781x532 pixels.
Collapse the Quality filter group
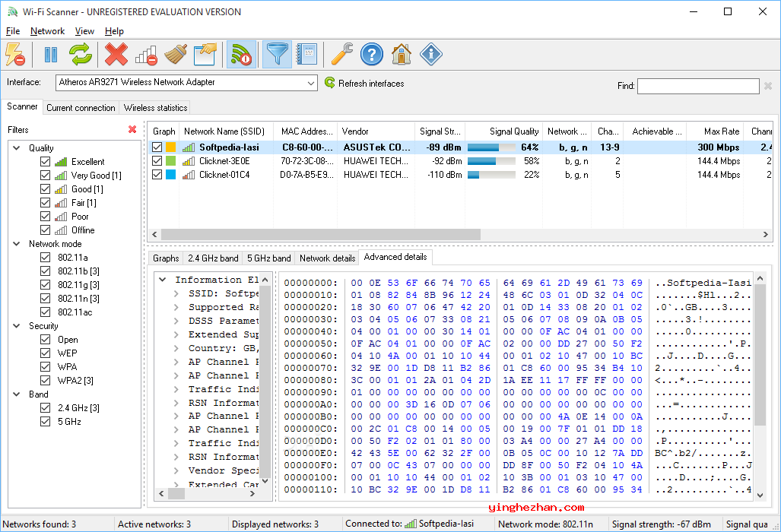[x=17, y=147]
